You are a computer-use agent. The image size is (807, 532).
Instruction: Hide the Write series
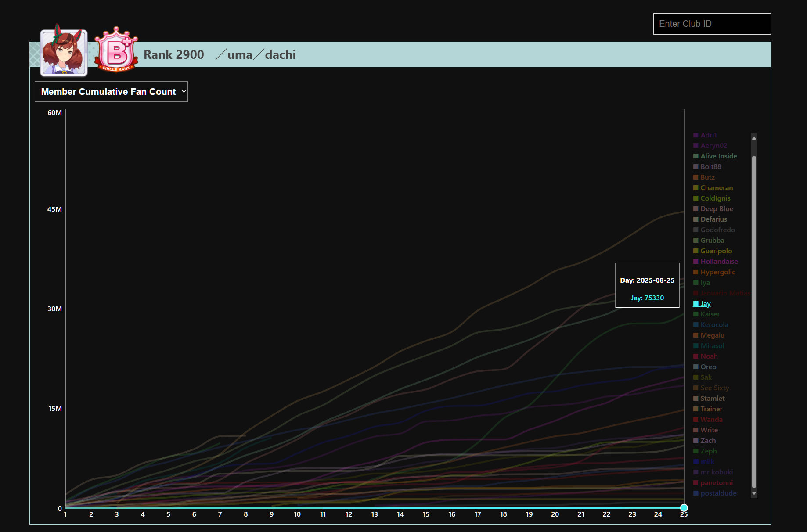click(706, 430)
